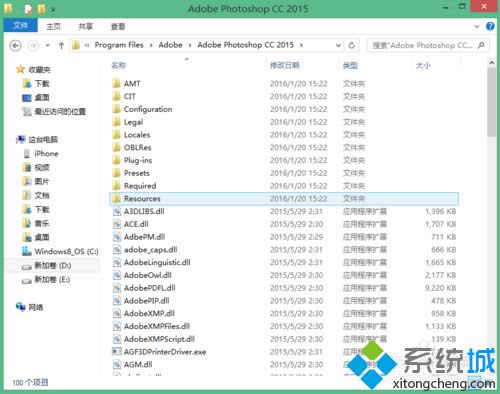Click Adobe in the address path
500x394 pixels.
(x=170, y=45)
